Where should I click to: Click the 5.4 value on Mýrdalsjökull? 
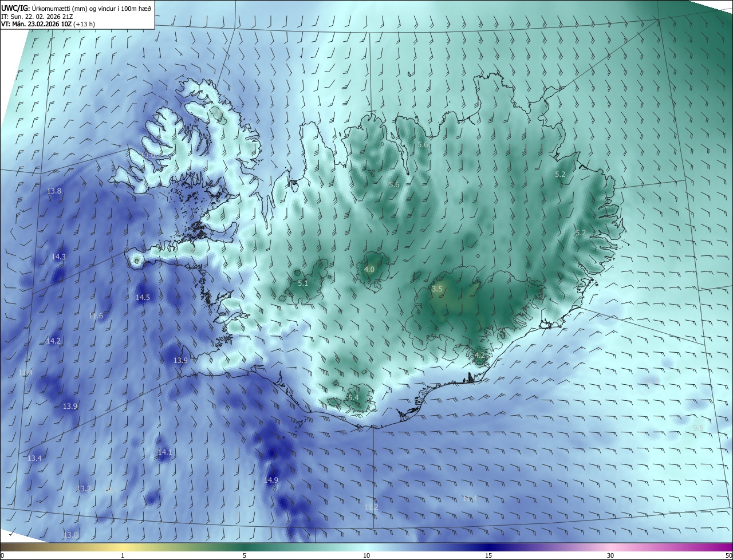pos(353,398)
